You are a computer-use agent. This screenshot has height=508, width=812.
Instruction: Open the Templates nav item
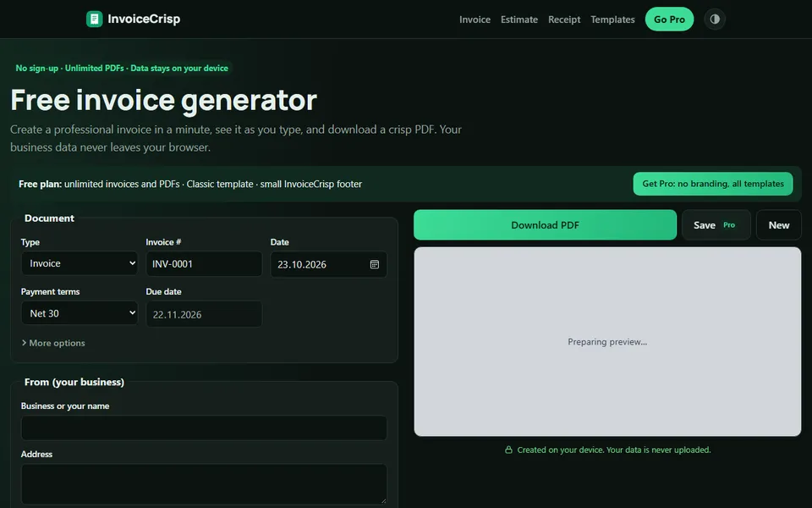click(612, 19)
